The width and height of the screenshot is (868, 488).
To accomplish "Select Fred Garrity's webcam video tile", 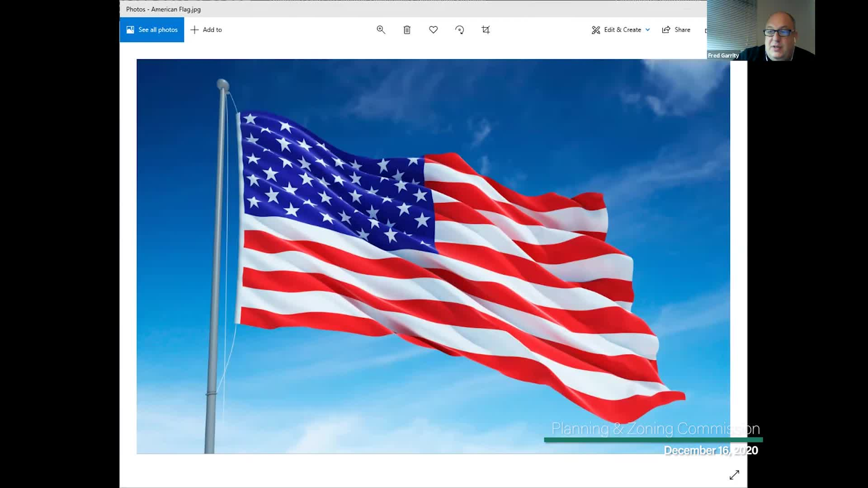I will click(x=761, y=30).
